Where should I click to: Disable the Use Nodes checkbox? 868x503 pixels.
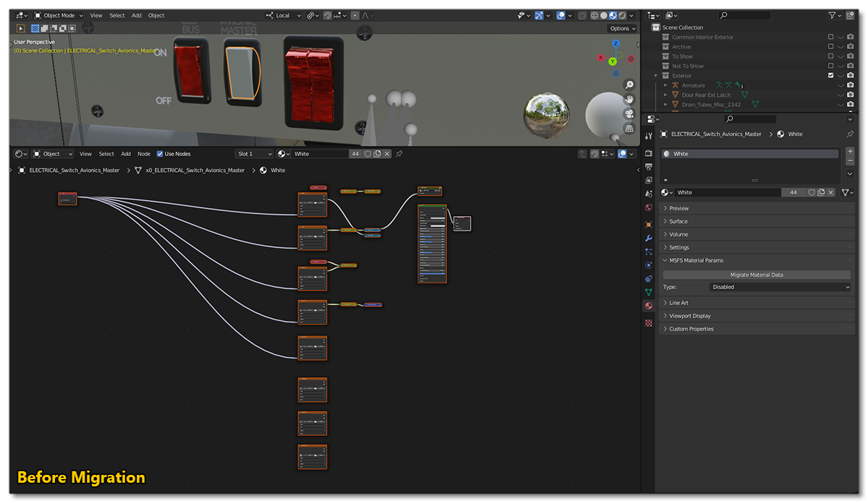point(160,154)
